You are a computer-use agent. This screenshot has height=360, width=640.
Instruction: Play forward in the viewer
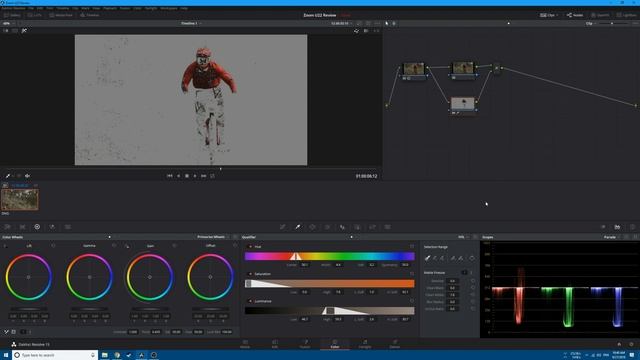coord(195,176)
